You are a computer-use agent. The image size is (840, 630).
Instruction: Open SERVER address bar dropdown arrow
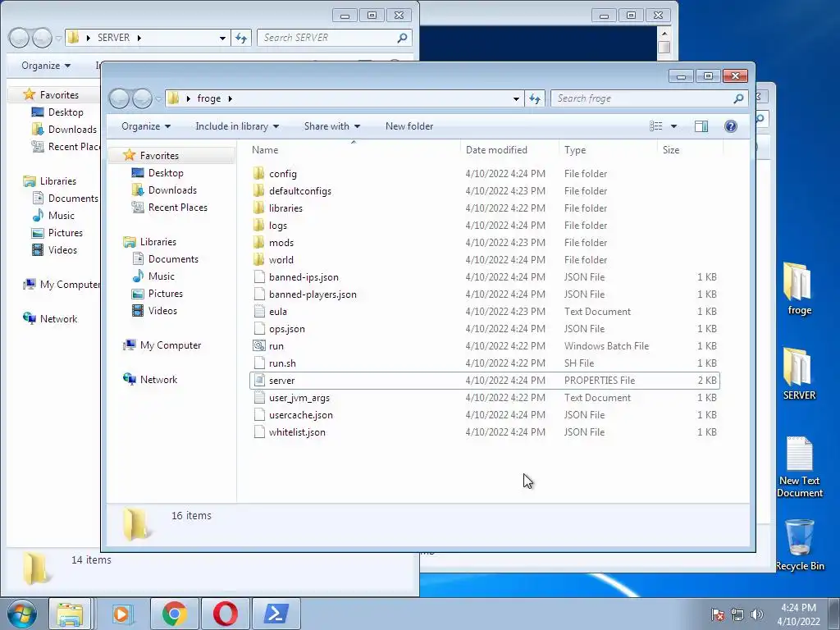click(x=222, y=38)
